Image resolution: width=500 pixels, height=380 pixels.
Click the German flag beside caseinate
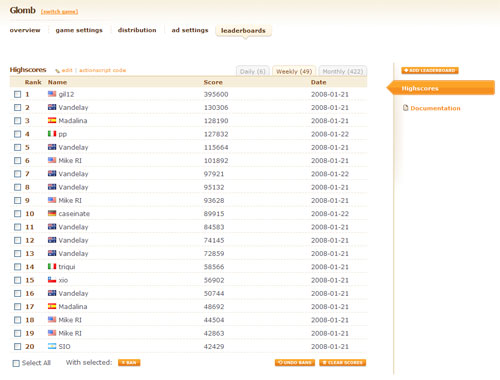[x=52, y=213]
